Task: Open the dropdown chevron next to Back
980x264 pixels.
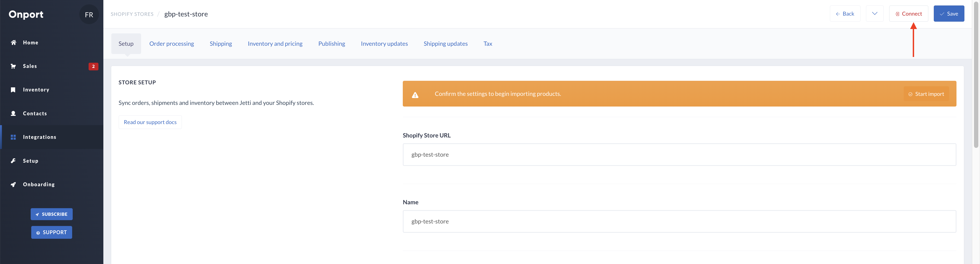Action: pyautogui.click(x=875, y=14)
